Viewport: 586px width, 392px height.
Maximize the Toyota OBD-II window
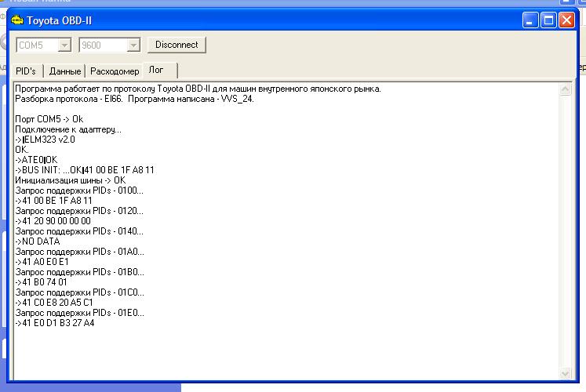point(548,20)
